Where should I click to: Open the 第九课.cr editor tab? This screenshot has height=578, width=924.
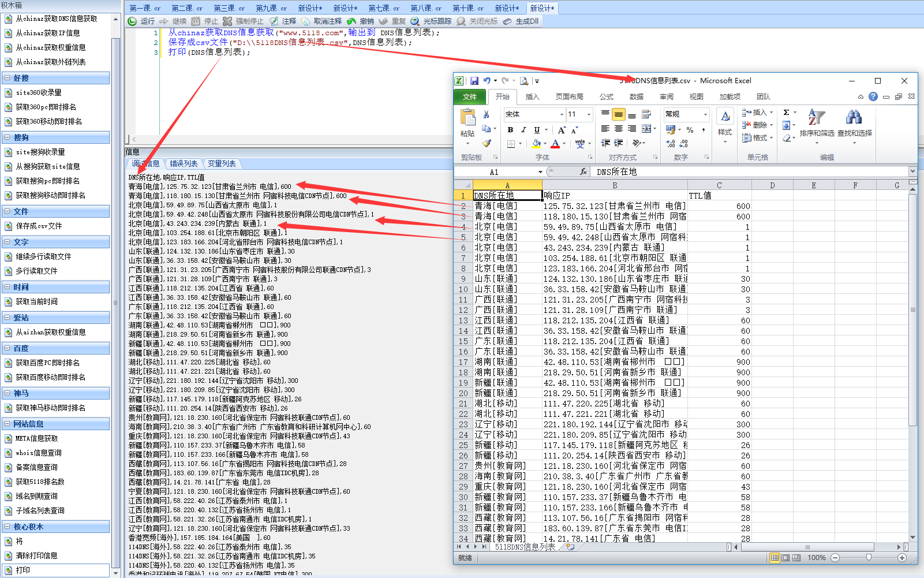(x=271, y=8)
